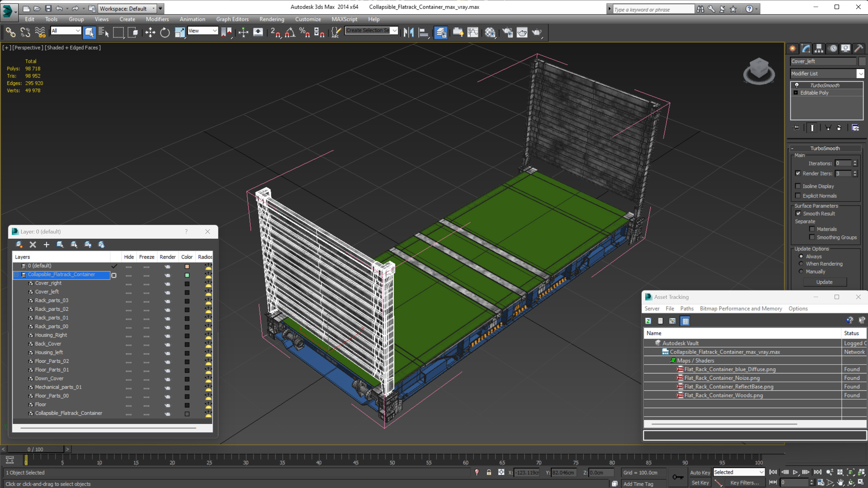Image resolution: width=868 pixels, height=488 pixels.
Task: Select Always update option
Action: pyautogui.click(x=801, y=256)
